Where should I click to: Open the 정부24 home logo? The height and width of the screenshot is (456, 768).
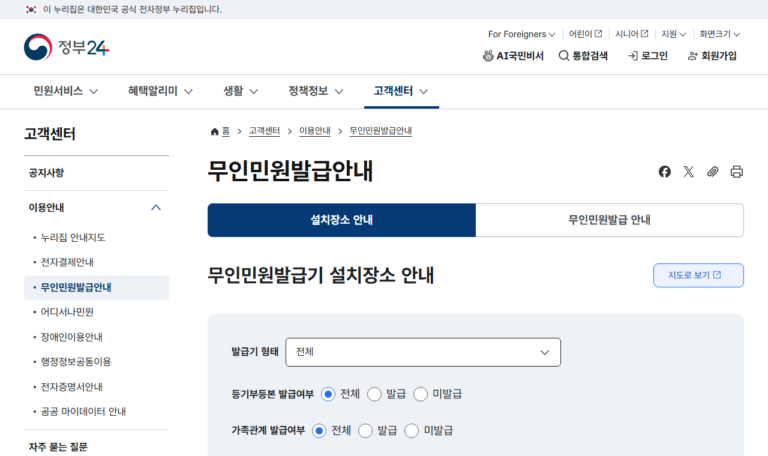tap(67, 47)
